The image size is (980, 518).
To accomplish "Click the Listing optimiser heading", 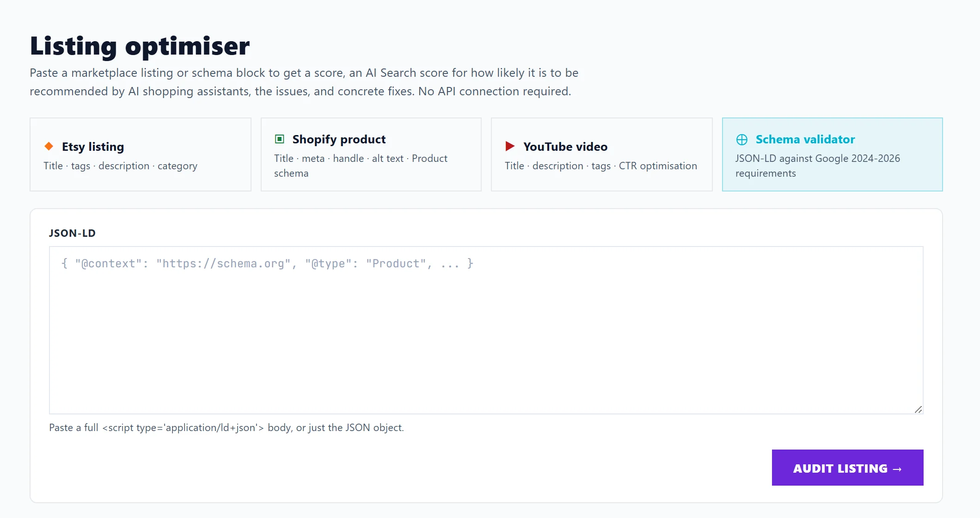I will 140,46.
